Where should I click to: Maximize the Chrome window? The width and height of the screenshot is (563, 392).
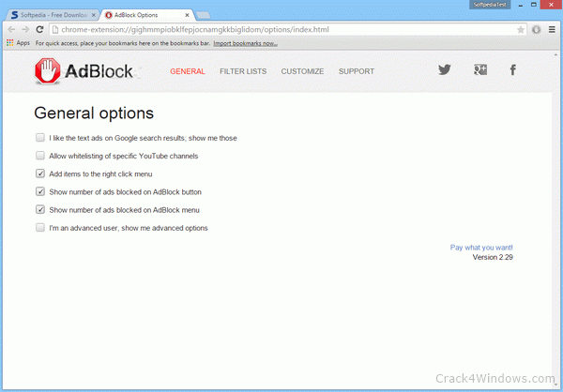pos(534,5)
